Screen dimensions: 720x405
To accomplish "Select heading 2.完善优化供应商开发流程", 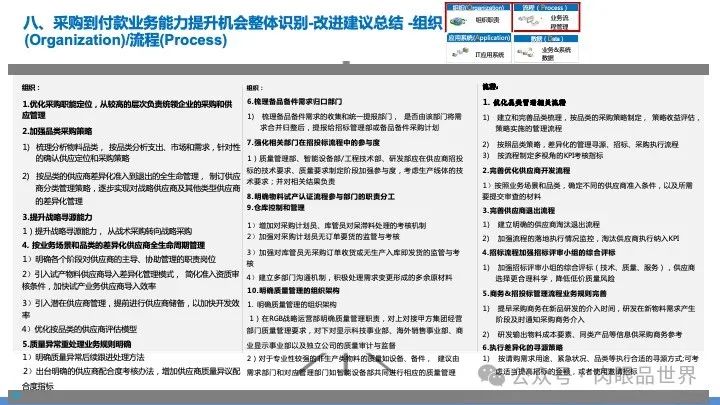I will [526, 170].
